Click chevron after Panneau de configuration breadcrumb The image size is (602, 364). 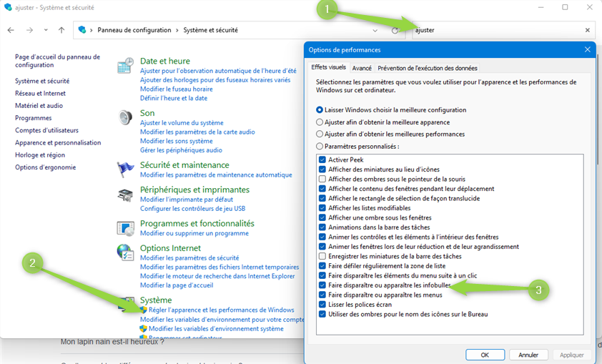[x=177, y=30]
